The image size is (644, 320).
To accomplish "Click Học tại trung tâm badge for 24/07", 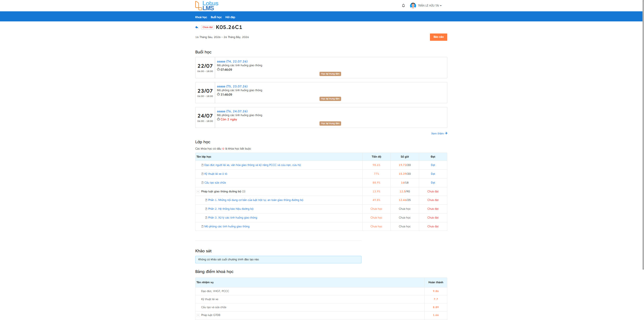I will (330, 123).
